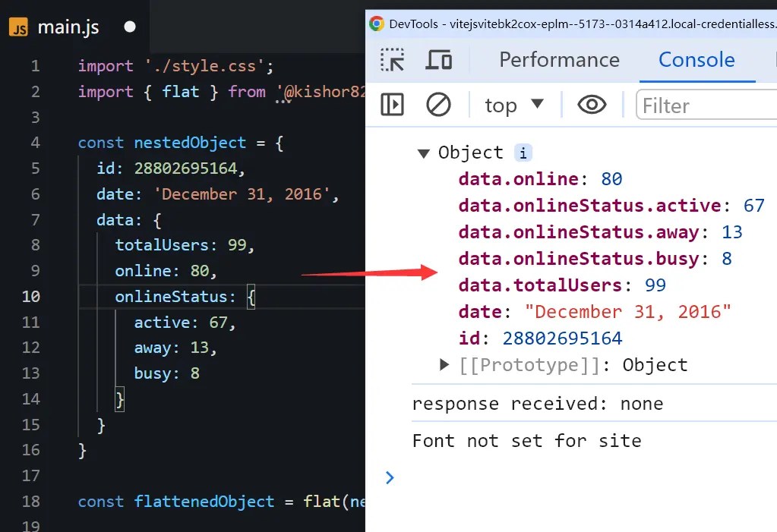Click the JS file icon beside main.js
This screenshot has height=532, width=777.
(17, 26)
